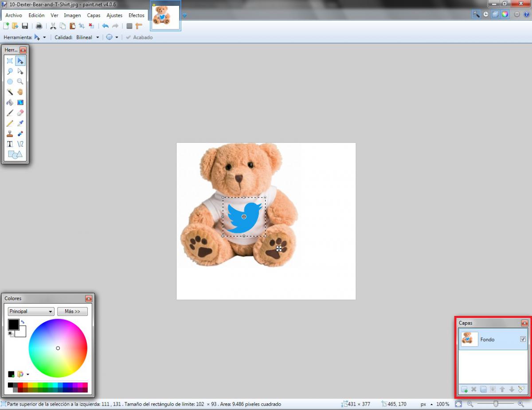
Task: Select the Ellipse Select tool
Action: click(10, 82)
